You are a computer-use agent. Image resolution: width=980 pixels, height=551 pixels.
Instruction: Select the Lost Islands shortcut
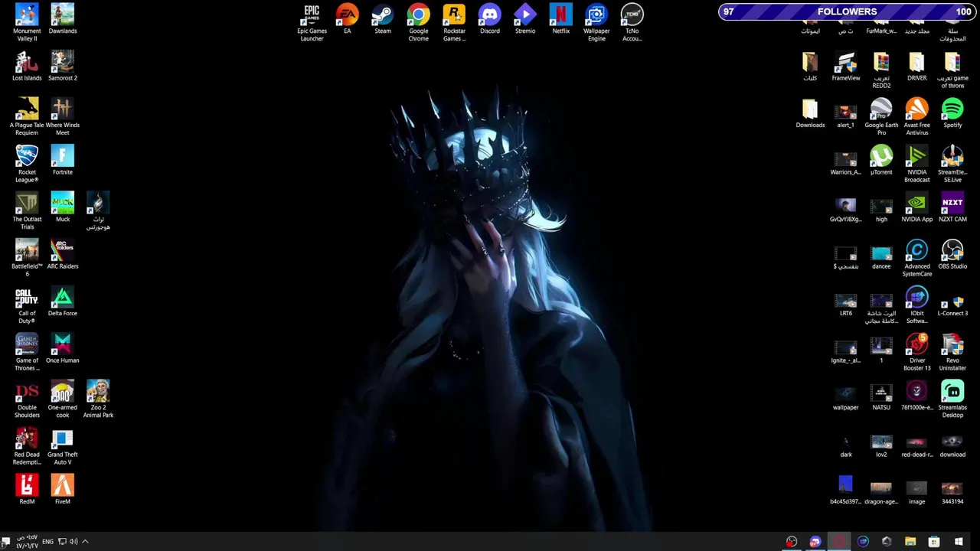point(27,66)
